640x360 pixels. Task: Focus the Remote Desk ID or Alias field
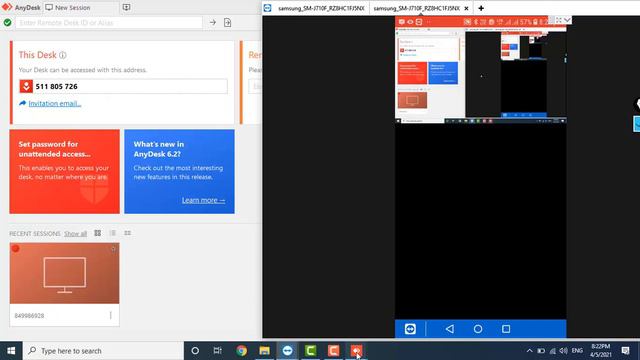coord(109,22)
